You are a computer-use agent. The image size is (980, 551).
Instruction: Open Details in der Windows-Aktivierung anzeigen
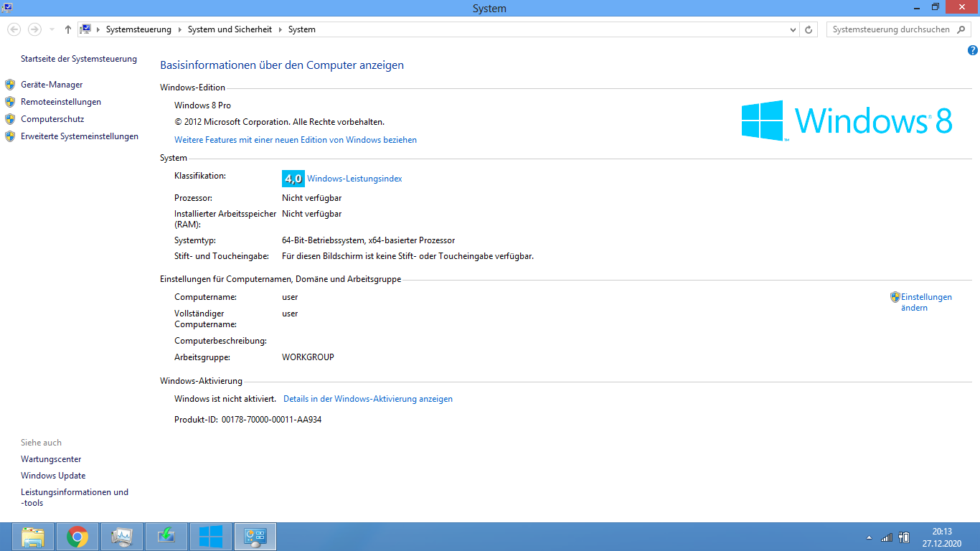368,399
